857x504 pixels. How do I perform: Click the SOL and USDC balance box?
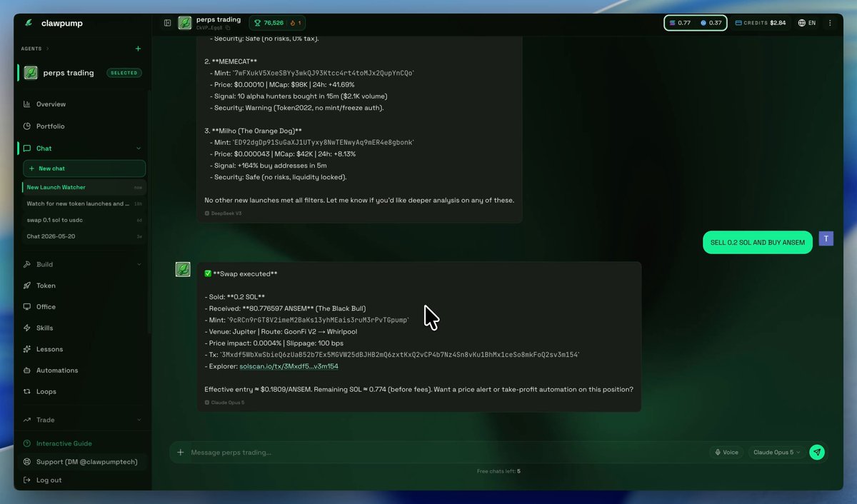pyautogui.click(x=696, y=23)
